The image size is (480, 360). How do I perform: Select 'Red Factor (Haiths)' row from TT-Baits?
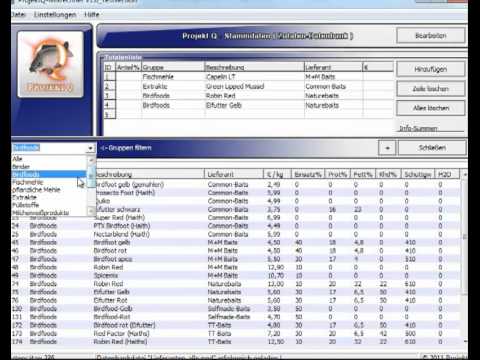coord(235,333)
